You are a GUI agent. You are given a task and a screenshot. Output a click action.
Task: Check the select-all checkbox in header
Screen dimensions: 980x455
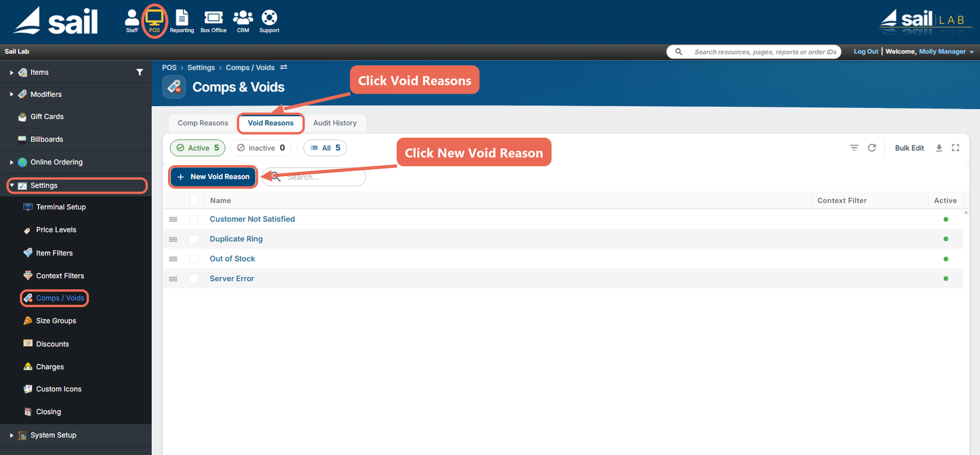194,200
